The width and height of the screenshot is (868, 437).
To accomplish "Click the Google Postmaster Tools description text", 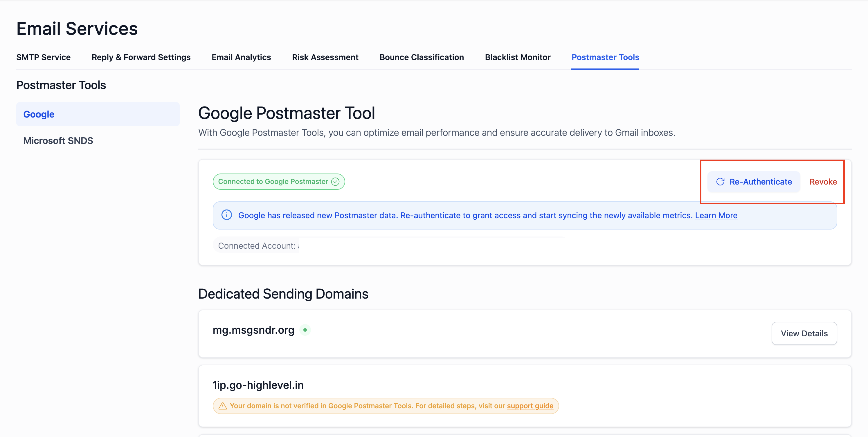I will 436,132.
